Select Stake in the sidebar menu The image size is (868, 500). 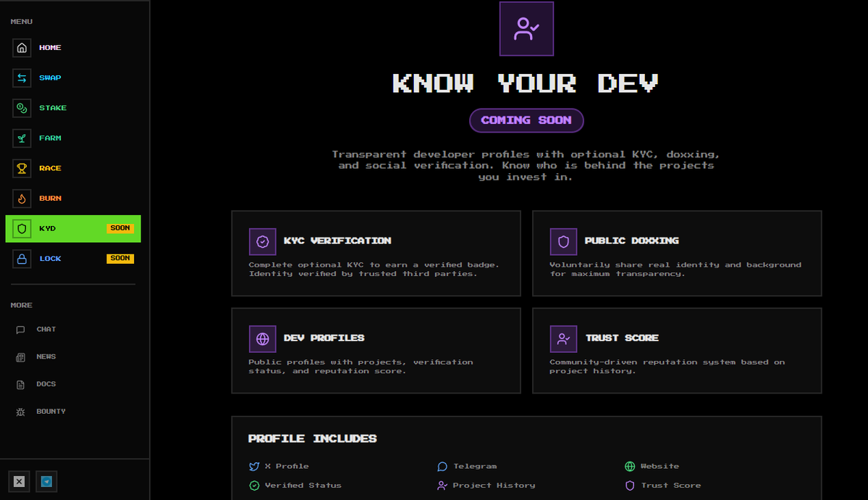tap(73, 108)
